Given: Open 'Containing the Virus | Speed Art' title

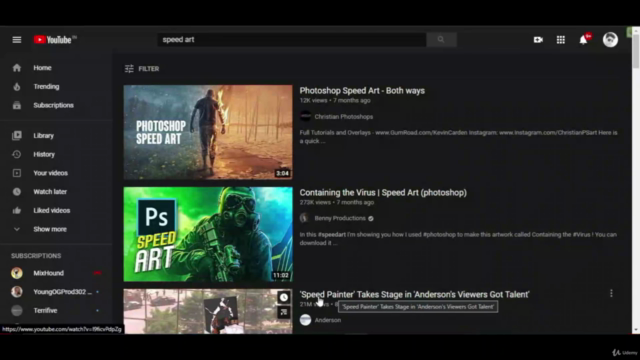Looking at the screenshot, I should 383,193.
